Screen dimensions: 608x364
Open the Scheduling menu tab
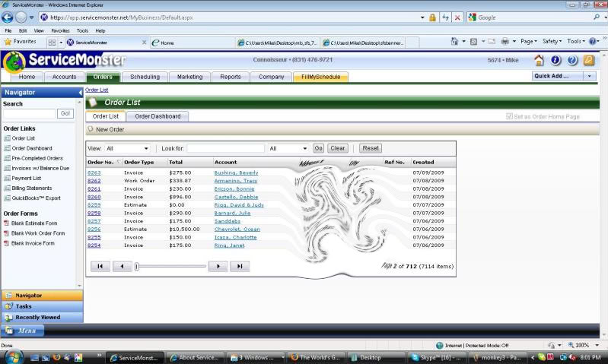[x=145, y=77]
